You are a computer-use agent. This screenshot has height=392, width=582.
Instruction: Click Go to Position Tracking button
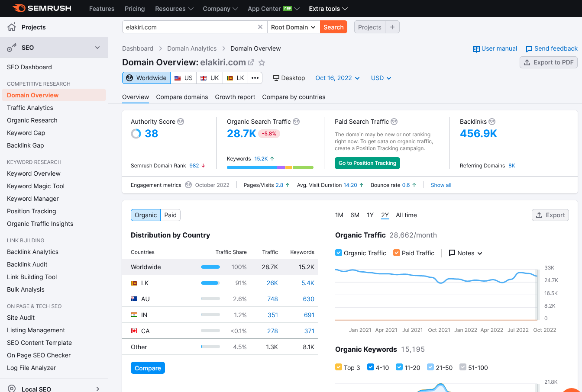tap(367, 163)
